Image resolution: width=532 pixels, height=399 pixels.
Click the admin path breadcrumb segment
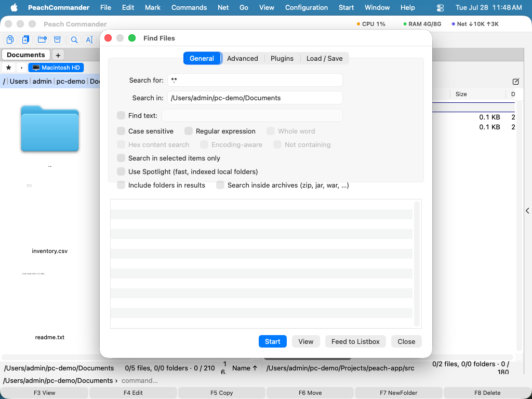pyautogui.click(x=42, y=82)
